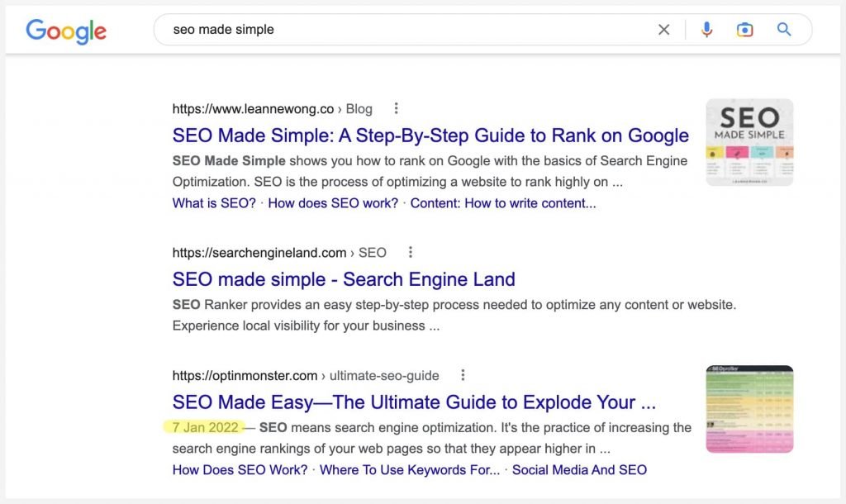Clear the search query with the X icon
The height and width of the screenshot is (504, 846).
663,29
